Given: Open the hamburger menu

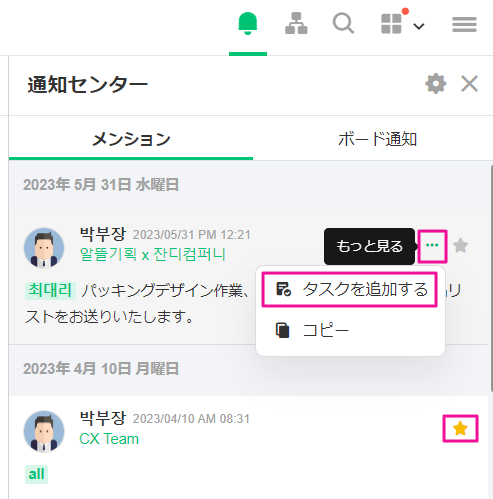Looking at the screenshot, I should click(464, 24).
